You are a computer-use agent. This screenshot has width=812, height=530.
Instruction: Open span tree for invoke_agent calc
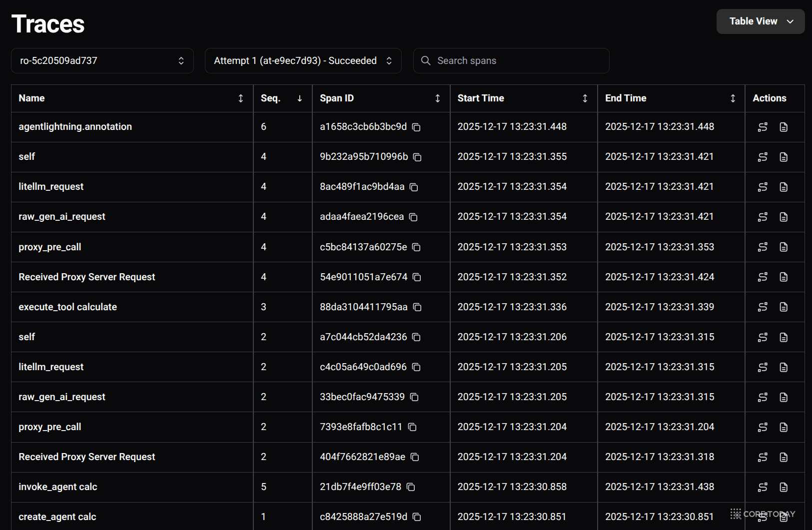(x=762, y=487)
